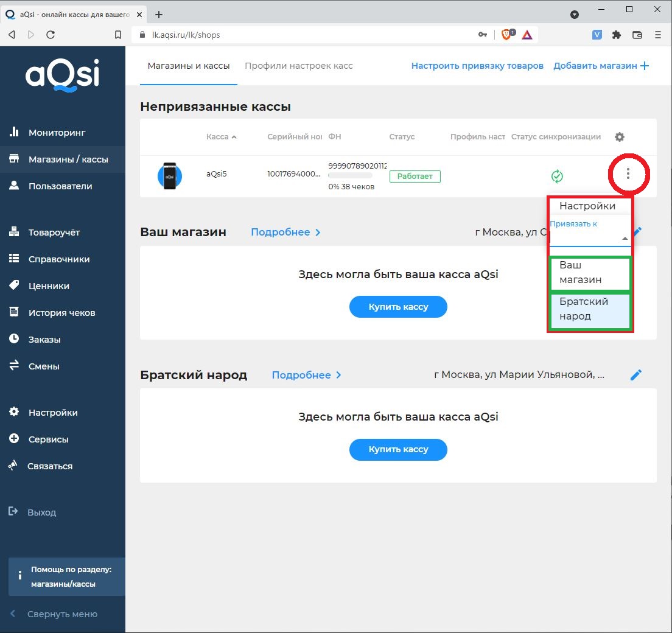Open the browser extensions puzzle icon
This screenshot has height=633, width=672.
point(617,35)
